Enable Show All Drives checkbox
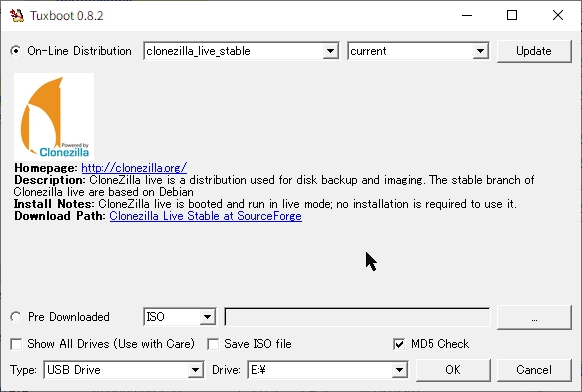This screenshot has height=392, width=582. 16,344
